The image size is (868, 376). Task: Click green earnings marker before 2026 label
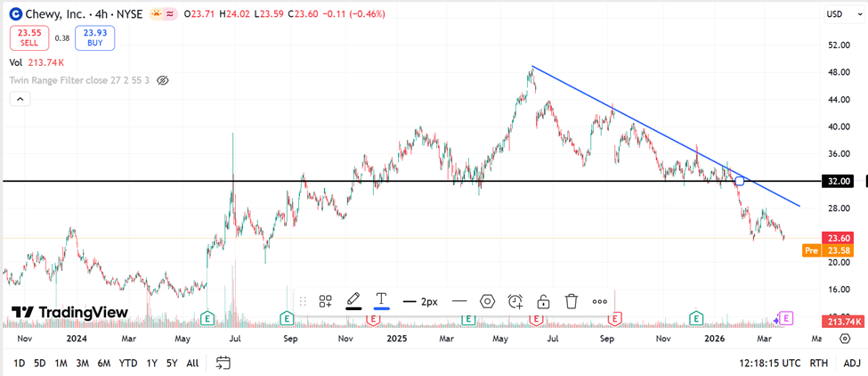pos(696,318)
